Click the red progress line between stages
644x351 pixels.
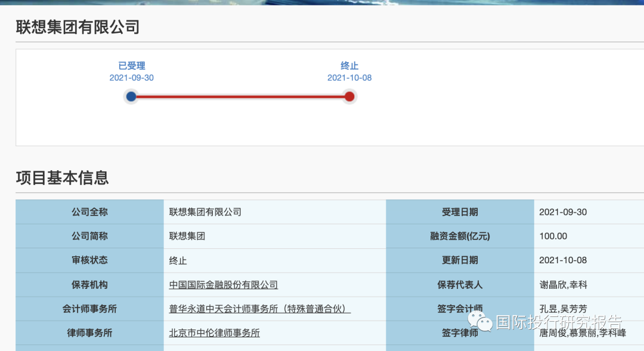(240, 97)
